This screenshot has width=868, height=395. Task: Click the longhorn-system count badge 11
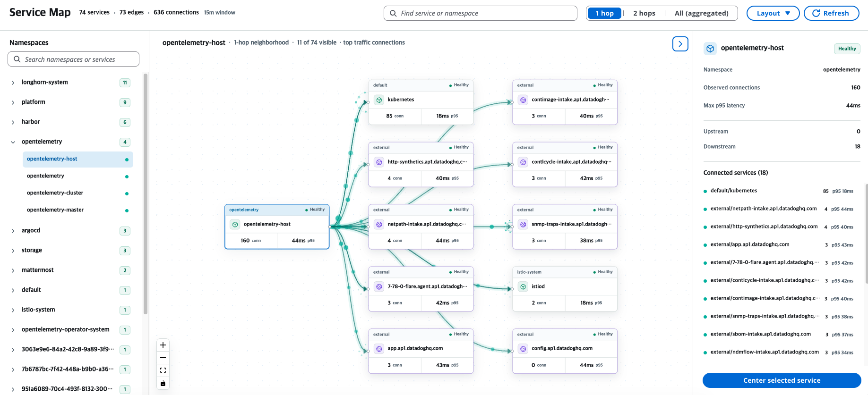coord(125,83)
